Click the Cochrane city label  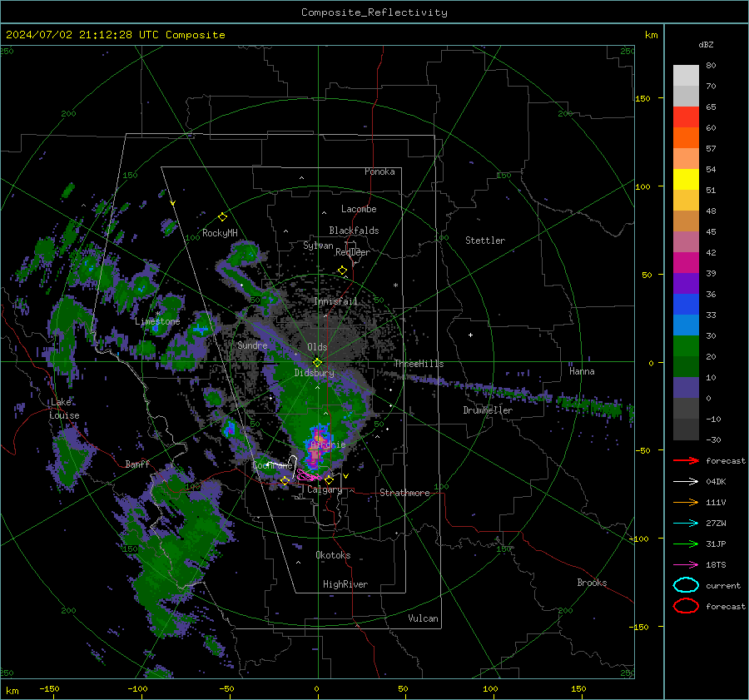click(272, 465)
